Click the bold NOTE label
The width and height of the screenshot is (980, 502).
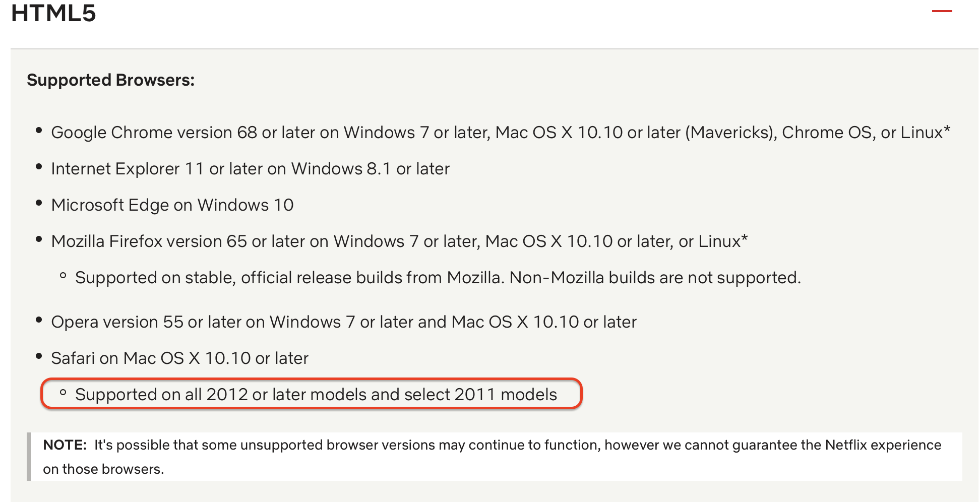point(65,445)
